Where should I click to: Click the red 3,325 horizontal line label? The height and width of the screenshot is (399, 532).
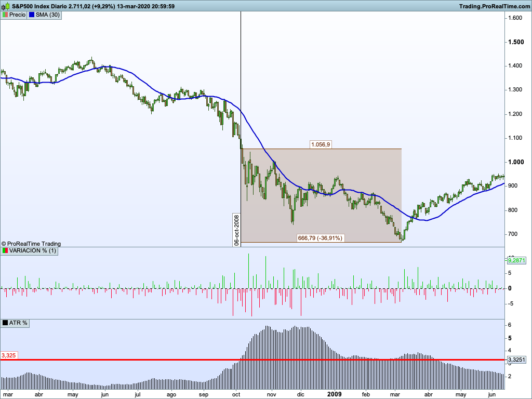[x=9, y=355]
